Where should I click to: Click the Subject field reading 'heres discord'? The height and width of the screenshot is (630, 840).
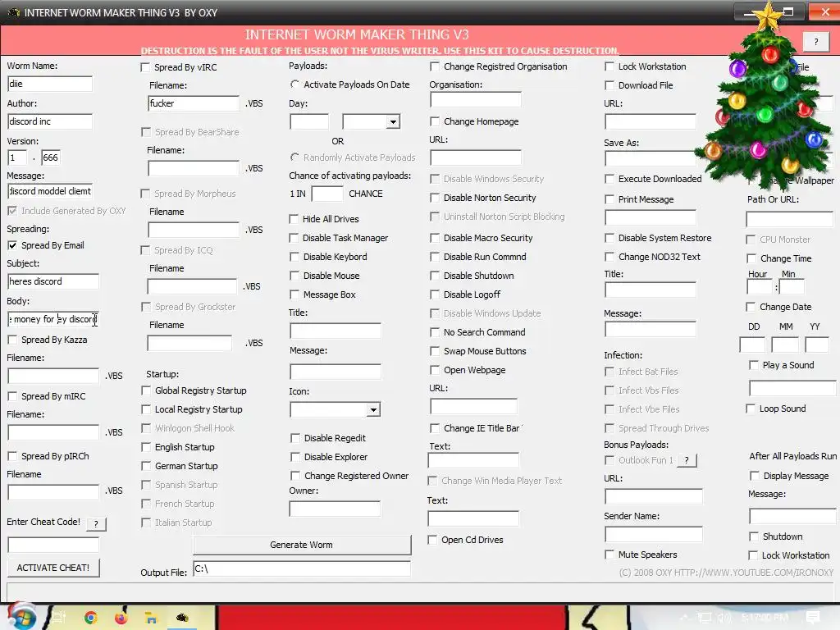[x=53, y=282]
